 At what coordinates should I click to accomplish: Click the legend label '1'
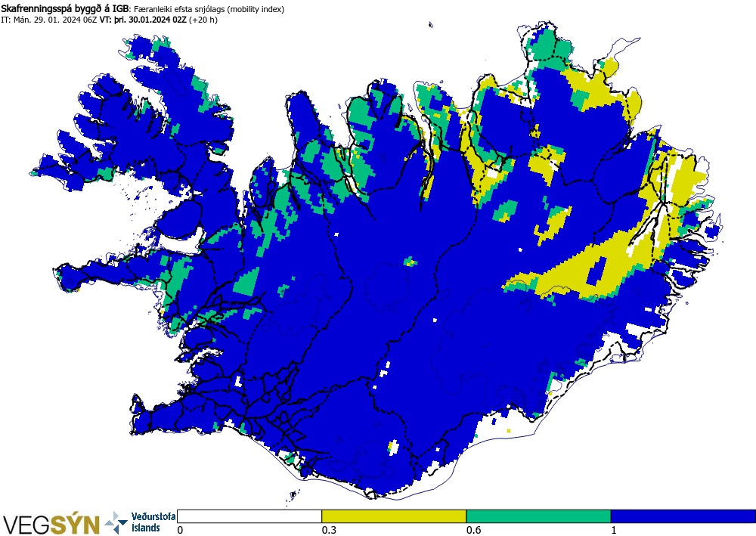pos(614,530)
